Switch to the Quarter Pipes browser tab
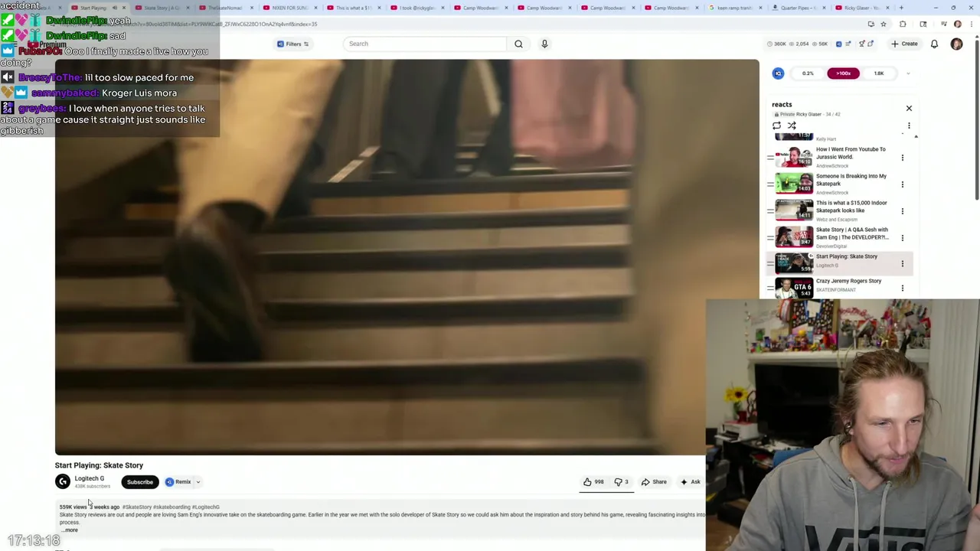This screenshot has width=980, height=551. (799, 8)
